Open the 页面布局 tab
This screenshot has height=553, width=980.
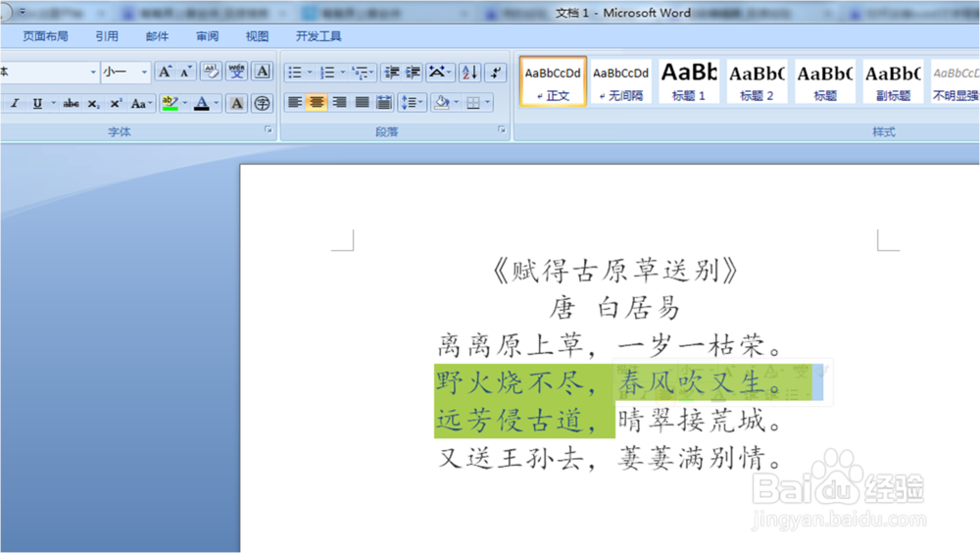[46, 36]
